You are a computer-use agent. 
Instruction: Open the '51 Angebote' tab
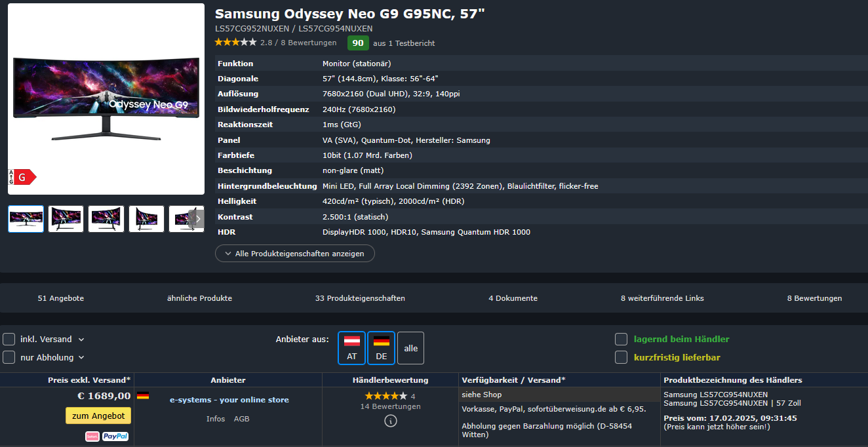click(61, 298)
